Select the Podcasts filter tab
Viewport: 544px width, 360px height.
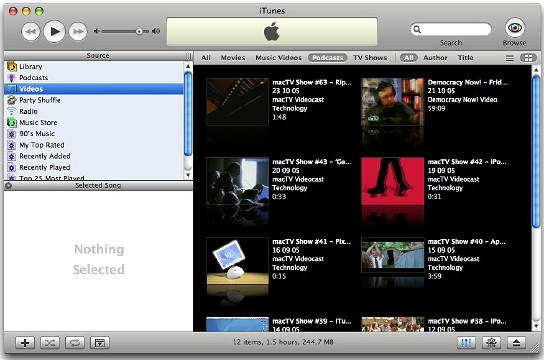coord(327,58)
